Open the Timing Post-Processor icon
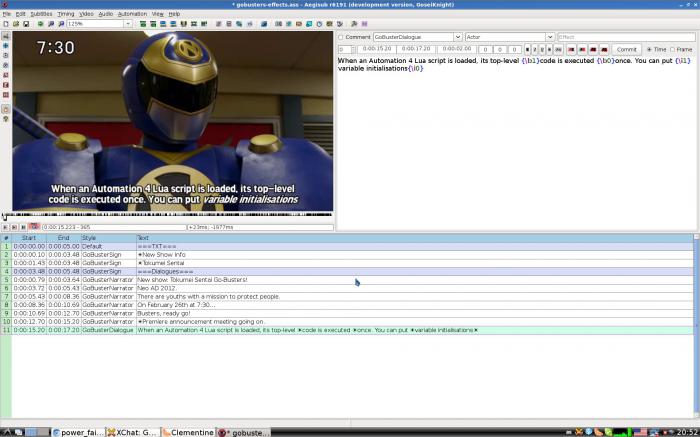Screen dimensions: 700x437 click(319, 24)
